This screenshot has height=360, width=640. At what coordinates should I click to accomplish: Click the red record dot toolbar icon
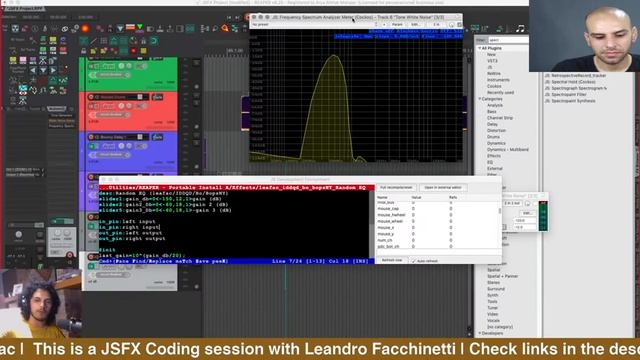[x=133, y=51]
